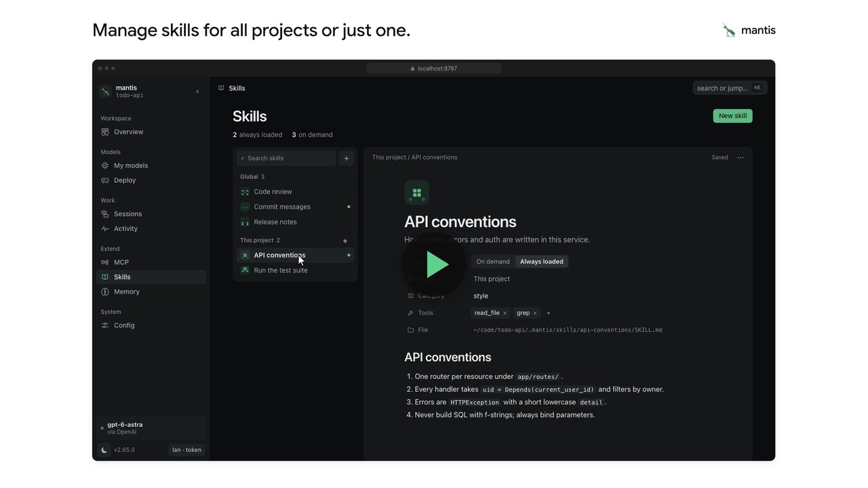Viewport: 868px width, 488px height.
Task: Go to My models page
Action: (x=151, y=165)
